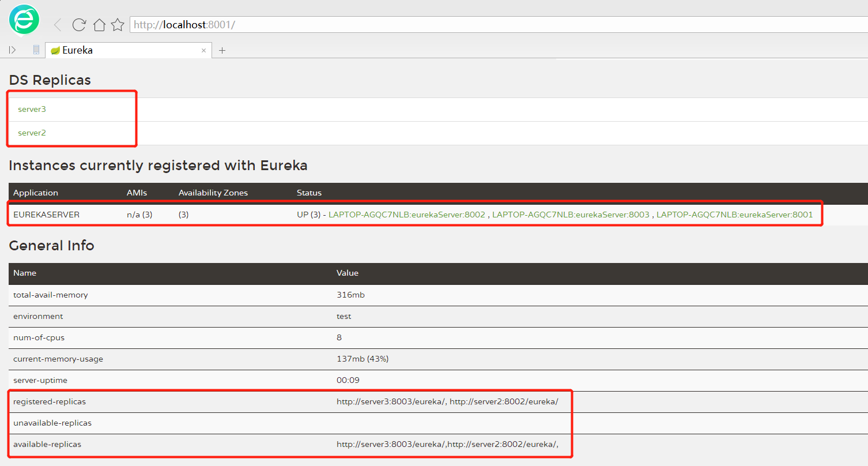Viewport: 868px width, 466px height.
Task: Click the Value column header
Action: click(x=348, y=273)
